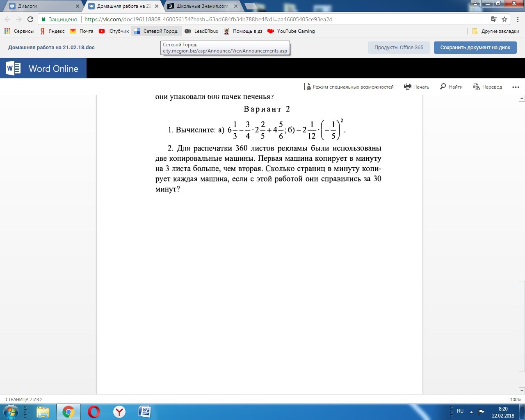Click the document scrollbar down arrow
The image size is (525, 420).
click(522, 391)
